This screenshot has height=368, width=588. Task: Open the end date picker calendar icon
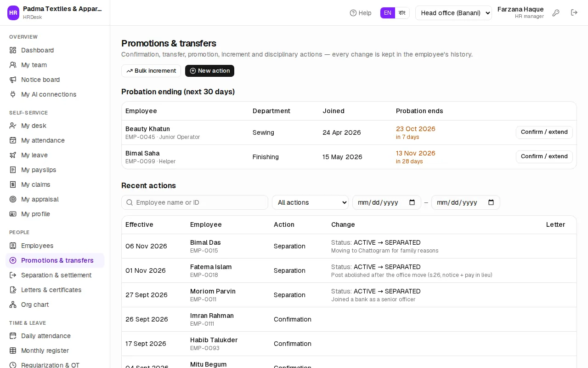(x=491, y=202)
